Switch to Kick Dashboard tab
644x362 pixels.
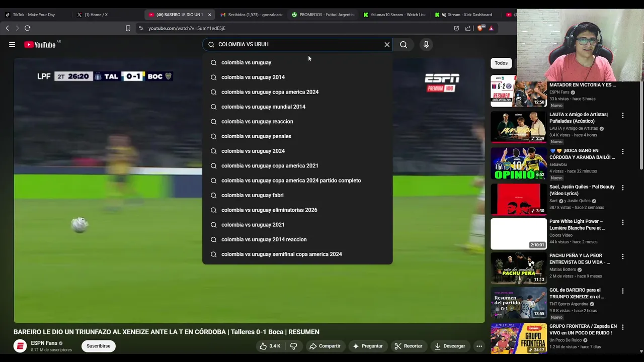[465, 15]
